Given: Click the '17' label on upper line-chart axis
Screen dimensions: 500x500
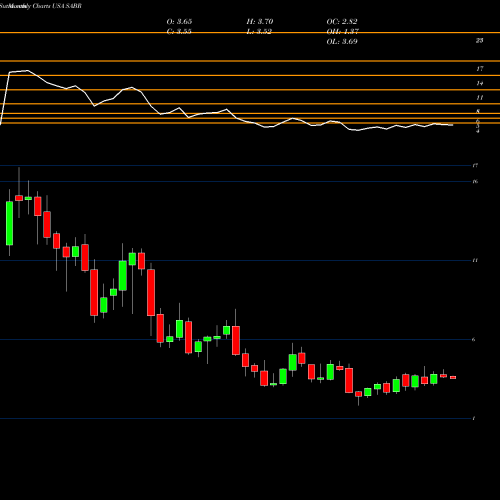Looking at the screenshot, I should coord(479,69).
